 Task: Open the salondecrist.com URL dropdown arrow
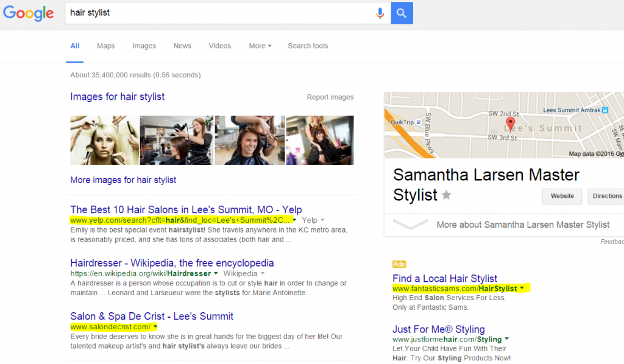[x=155, y=327]
